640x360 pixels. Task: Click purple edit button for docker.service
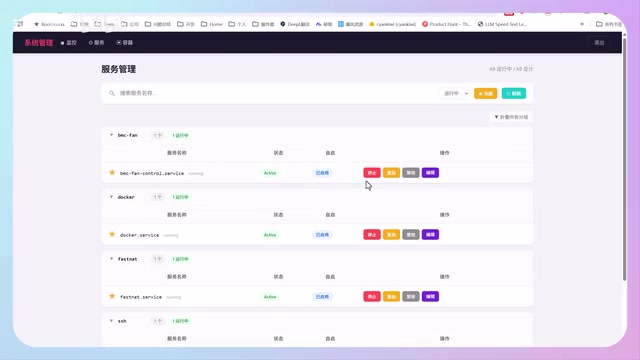[430, 235]
